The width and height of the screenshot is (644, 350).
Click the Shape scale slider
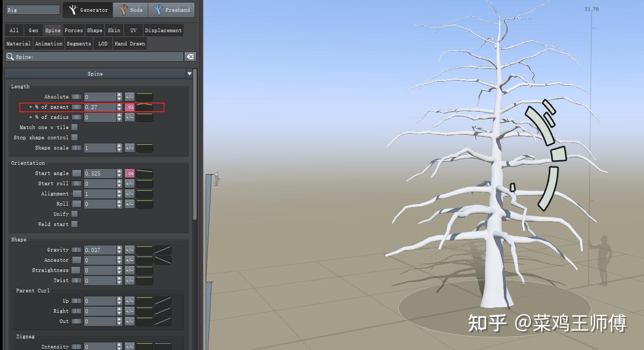pos(76,147)
